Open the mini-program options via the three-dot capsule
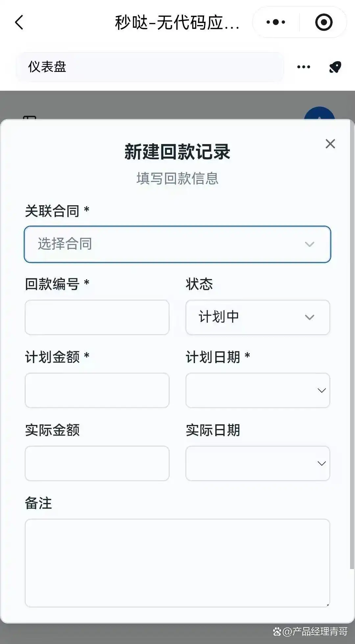 click(275, 22)
